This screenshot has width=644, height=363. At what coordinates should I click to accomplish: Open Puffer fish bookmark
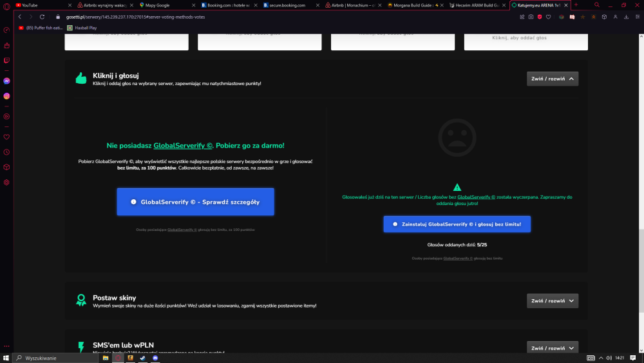(40, 28)
